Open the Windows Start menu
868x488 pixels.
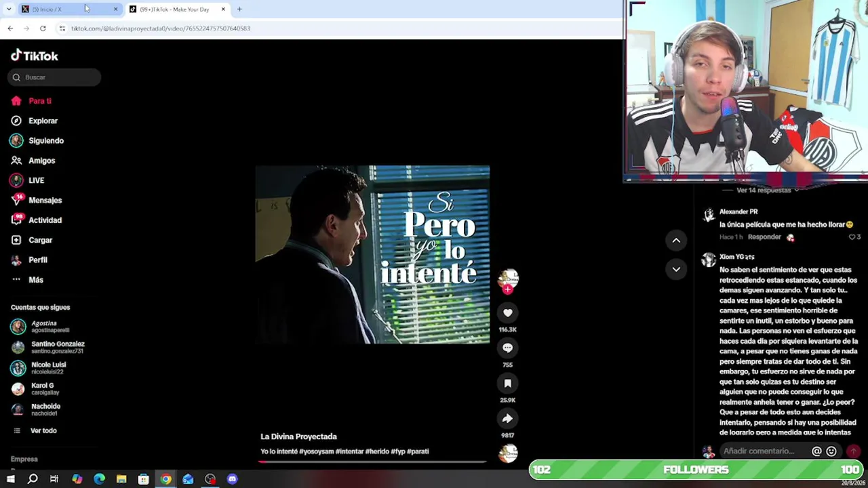point(10,479)
